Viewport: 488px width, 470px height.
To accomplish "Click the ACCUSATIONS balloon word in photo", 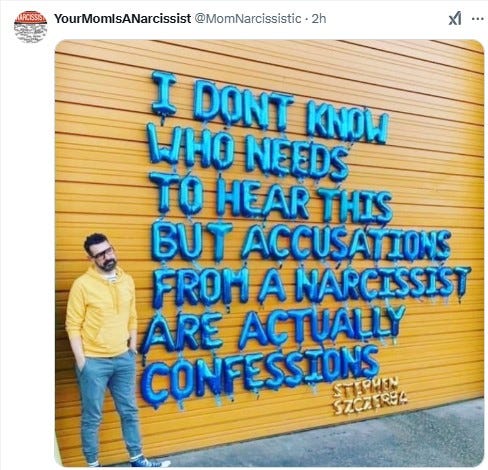I will [x=346, y=244].
